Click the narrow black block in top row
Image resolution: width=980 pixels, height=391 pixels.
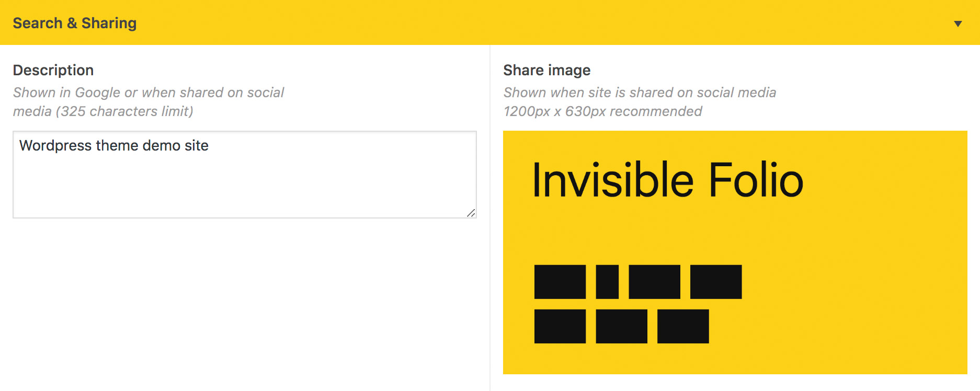point(607,282)
